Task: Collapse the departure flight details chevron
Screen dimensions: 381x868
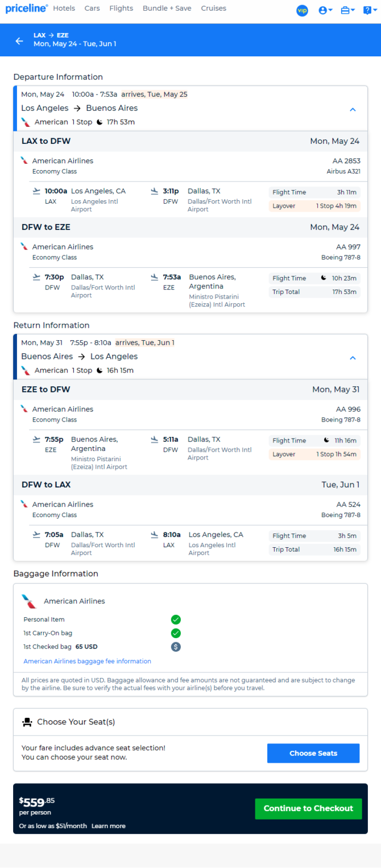Action: 353,109
